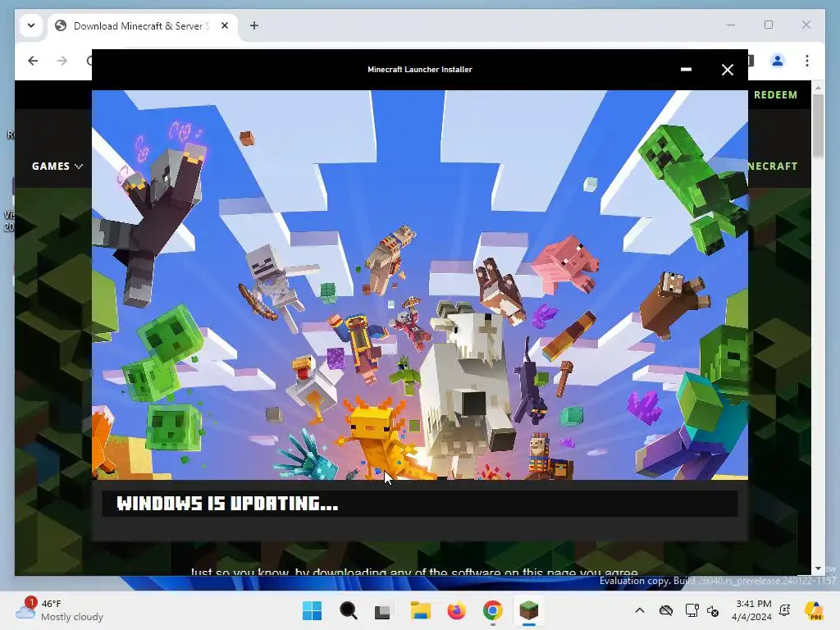Maximize the Chrome browser window

[768, 25]
